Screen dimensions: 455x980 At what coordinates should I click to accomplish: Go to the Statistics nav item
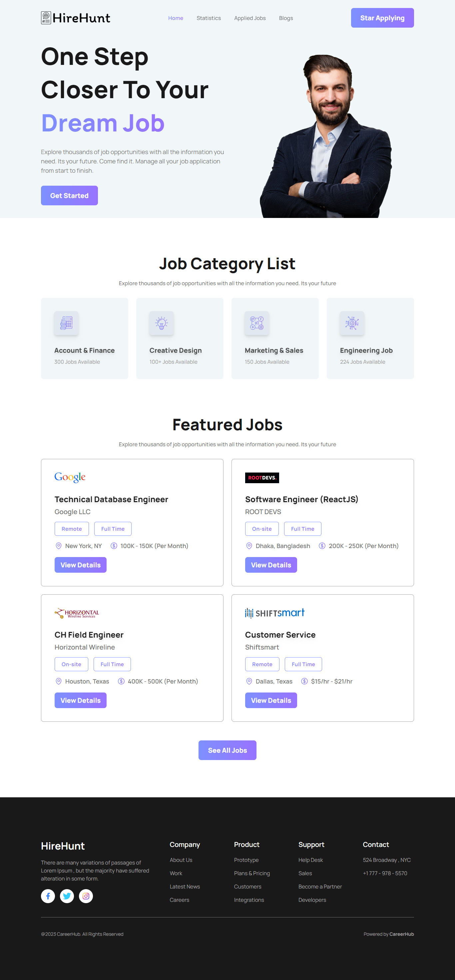click(209, 18)
